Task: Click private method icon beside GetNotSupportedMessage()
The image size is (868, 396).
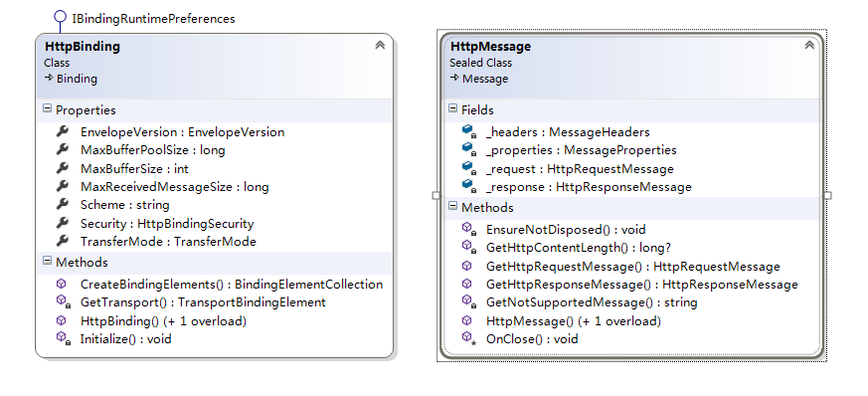Action: coord(469,301)
